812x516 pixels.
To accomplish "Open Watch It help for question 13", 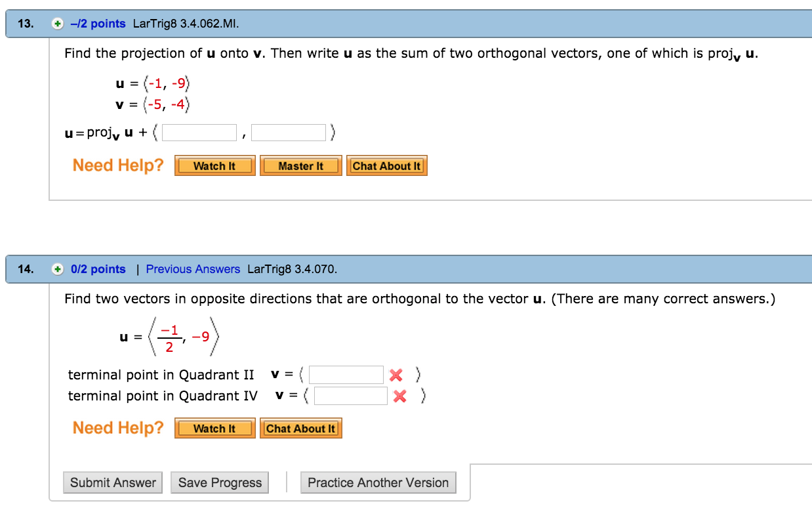I will 214,165.
